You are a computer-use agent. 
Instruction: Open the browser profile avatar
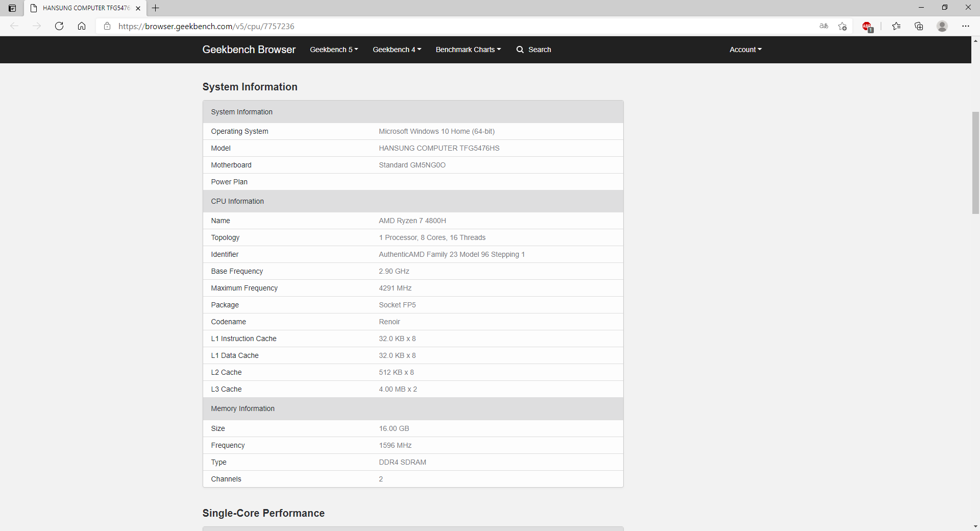(x=942, y=26)
